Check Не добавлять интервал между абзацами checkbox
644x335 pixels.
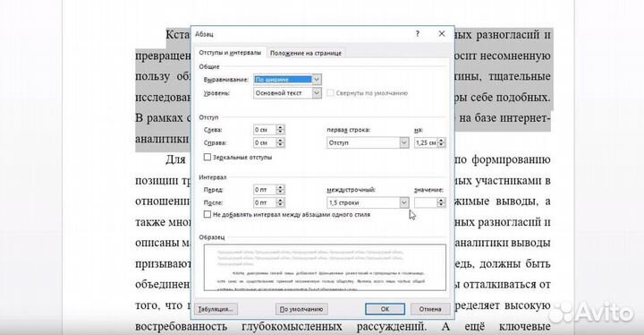[x=208, y=214]
